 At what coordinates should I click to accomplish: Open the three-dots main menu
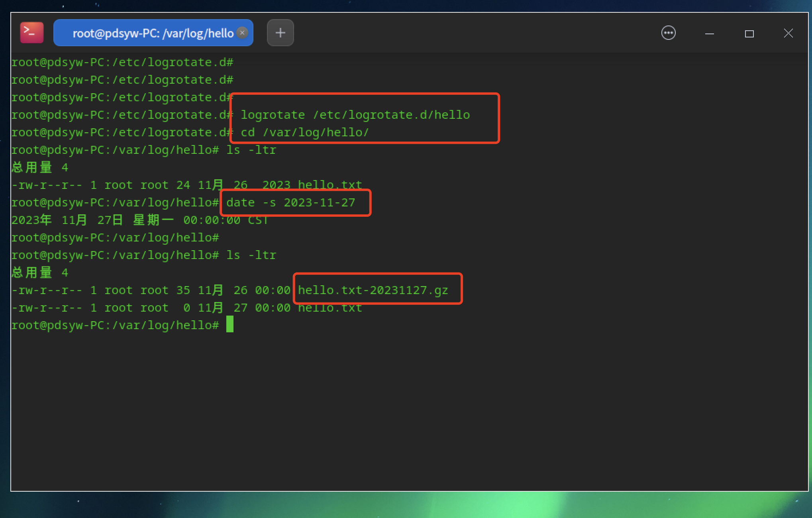point(669,33)
